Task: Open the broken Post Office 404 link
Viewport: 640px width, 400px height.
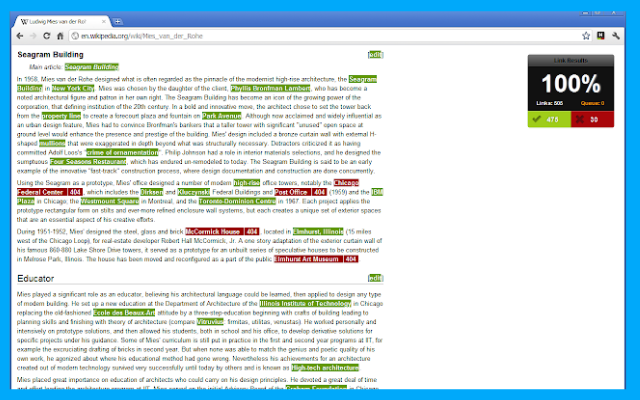Action: coord(300,192)
